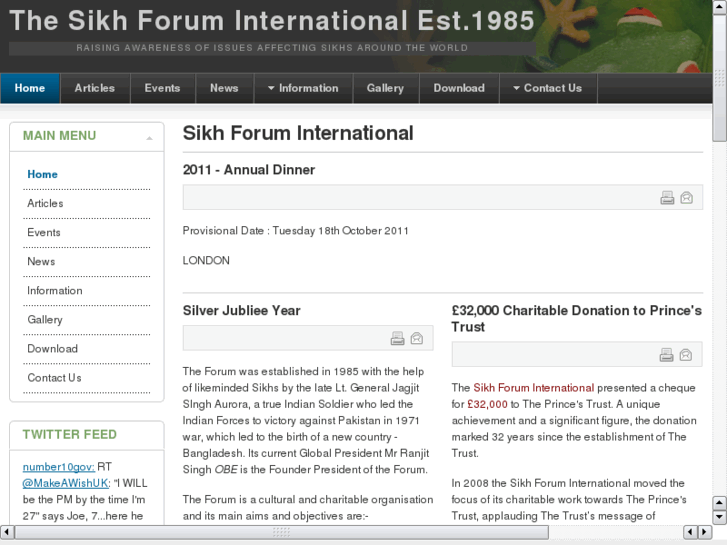Collapse the Main Menu panel arrow

(x=149, y=138)
